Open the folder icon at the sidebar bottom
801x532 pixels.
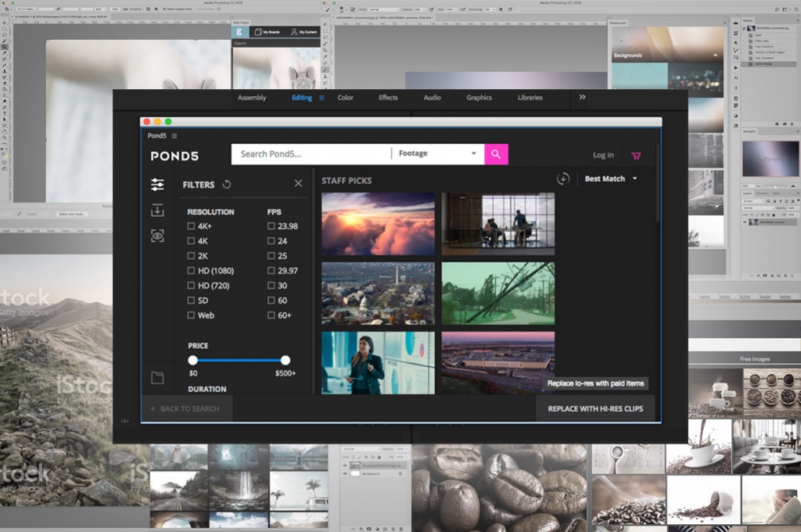point(157,376)
